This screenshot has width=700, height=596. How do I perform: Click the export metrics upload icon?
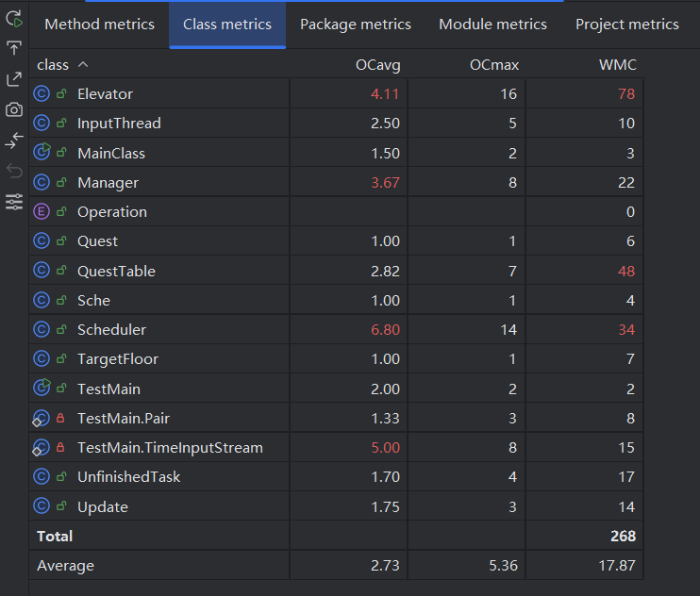tap(14, 49)
